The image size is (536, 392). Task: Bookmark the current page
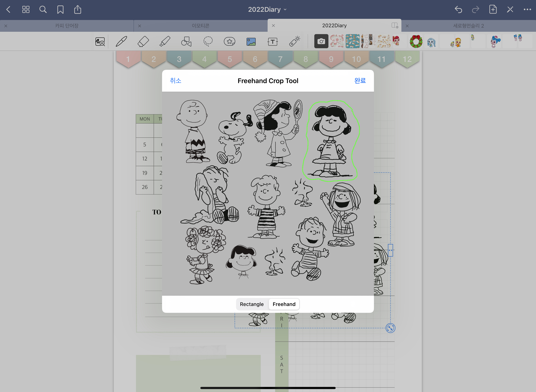[60, 9]
